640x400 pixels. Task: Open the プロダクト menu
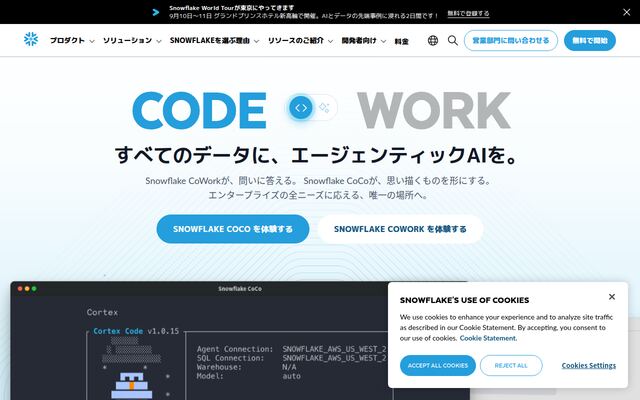[67, 40]
